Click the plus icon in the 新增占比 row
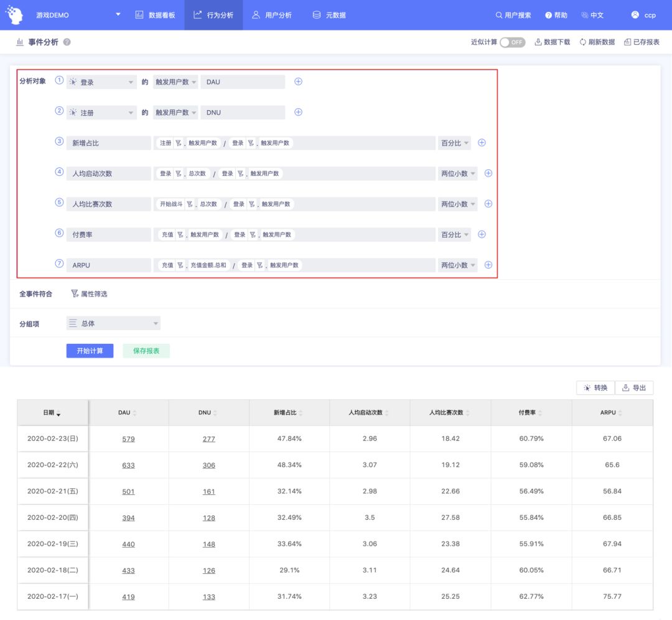 click(482, 142)
